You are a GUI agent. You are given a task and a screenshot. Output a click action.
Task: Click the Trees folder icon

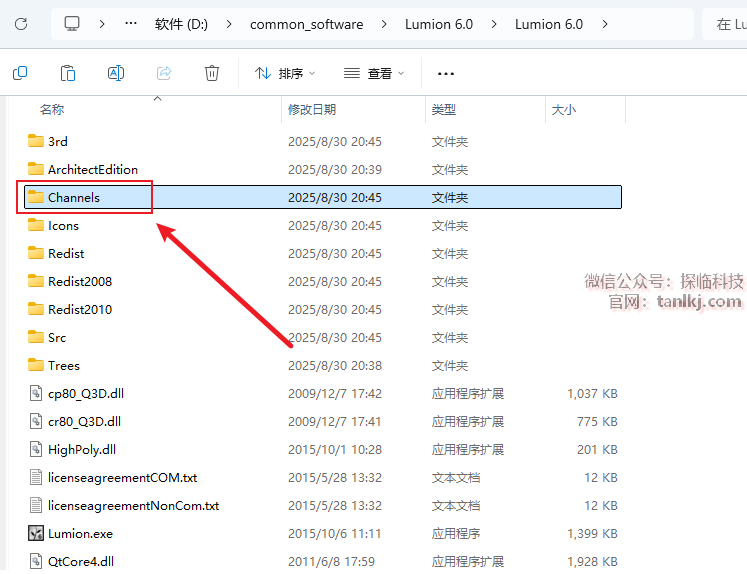36,365
